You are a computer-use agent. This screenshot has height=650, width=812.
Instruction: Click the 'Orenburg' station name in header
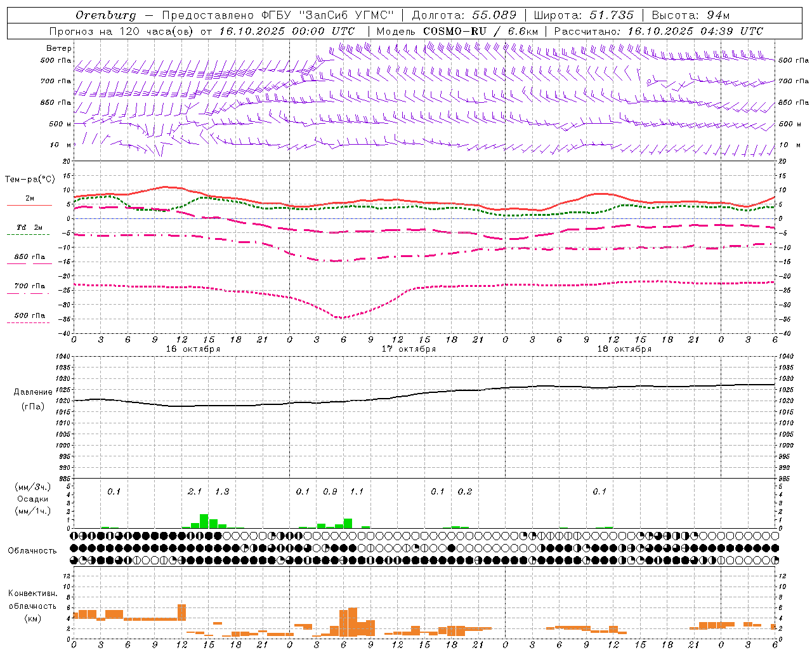click(105, 15)
